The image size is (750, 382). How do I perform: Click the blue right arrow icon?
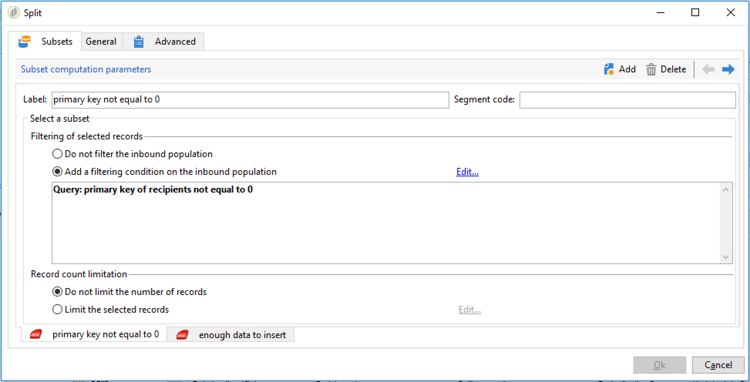coord(728,69)
